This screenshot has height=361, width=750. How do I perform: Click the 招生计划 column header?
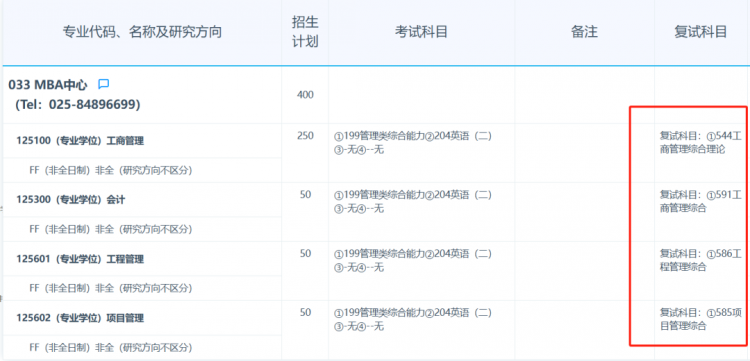tap(305, 32)
